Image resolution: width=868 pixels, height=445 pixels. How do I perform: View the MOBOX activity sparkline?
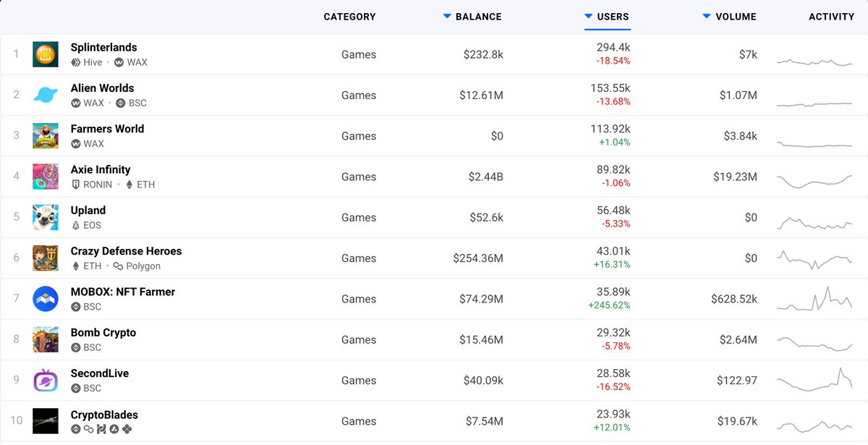point(814,299)
